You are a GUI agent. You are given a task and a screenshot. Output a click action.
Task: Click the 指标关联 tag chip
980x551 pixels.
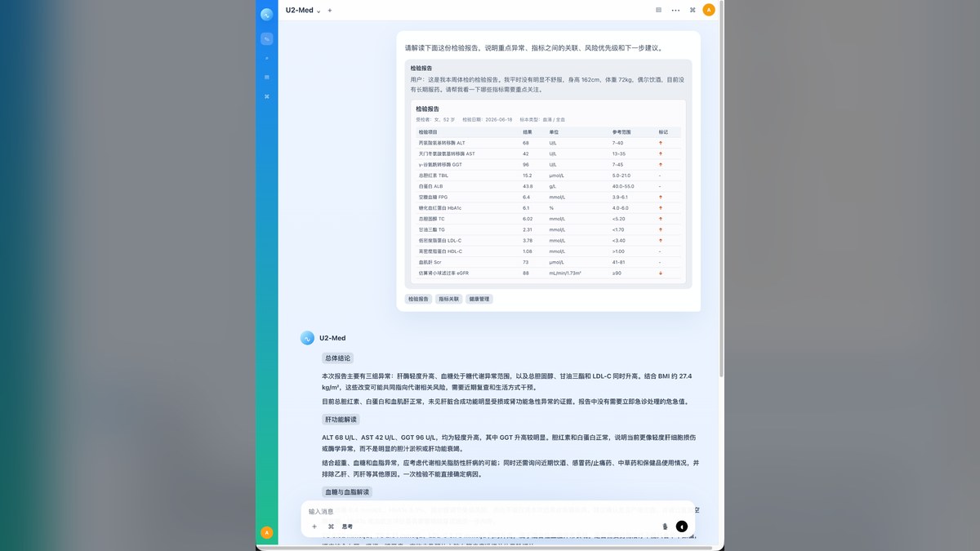tap(449, 300)
